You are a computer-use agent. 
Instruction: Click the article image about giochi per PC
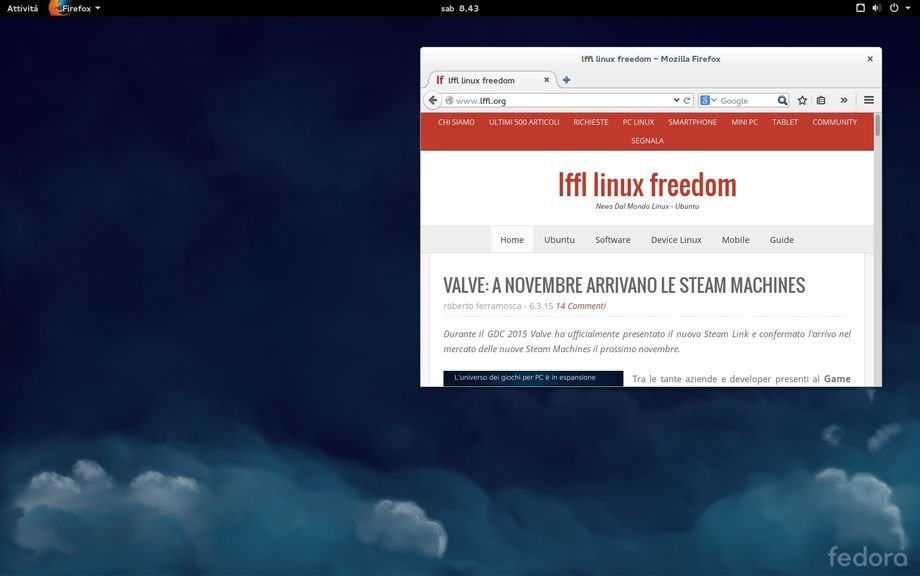pos(533,378)
